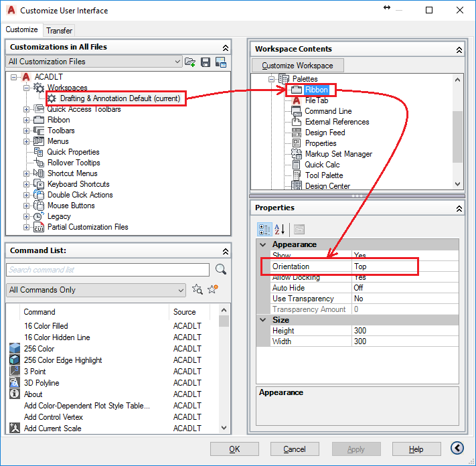This screenshot has height=466, width=476.
Task: Expand the Toolbars tree node
Action: pos(26,131)
